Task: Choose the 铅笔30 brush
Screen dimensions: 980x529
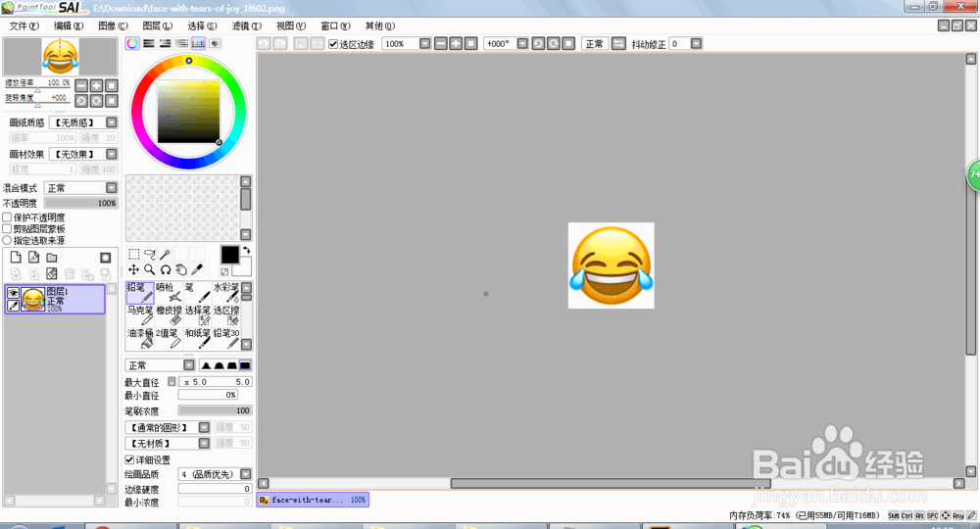Action: [226, 339]
